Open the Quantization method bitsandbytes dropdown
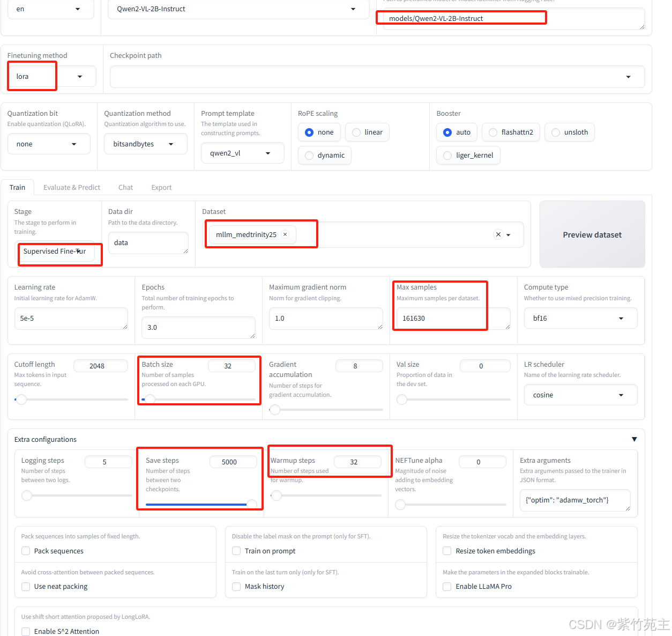The width and height of the screenshot is (672, 636). (x=145, y=144)
